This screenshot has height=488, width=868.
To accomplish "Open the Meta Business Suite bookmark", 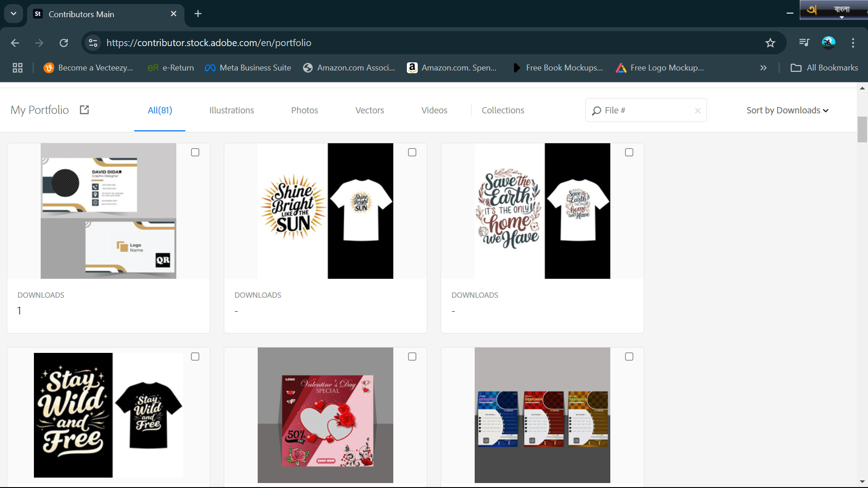I will tap(248, 68).
